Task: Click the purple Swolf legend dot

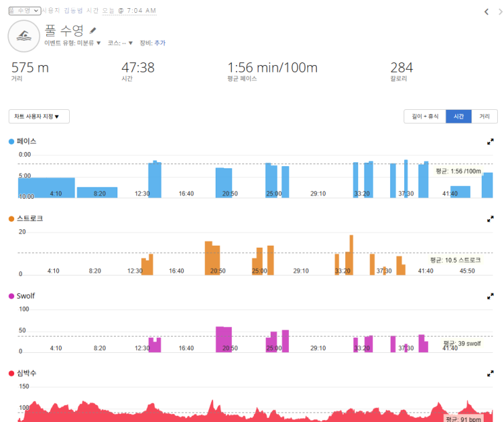Action: pyautogui.click(x=12, y=296)
